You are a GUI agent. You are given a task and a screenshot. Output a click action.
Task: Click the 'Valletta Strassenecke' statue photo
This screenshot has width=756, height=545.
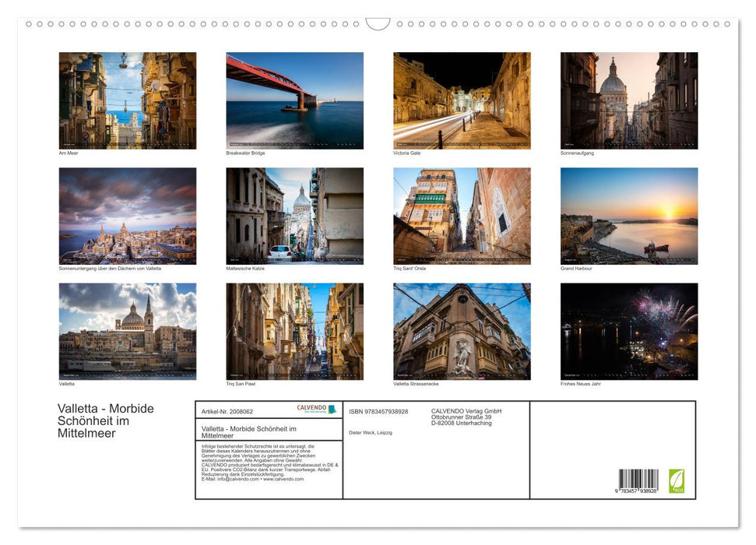click(x=461, y=332)
